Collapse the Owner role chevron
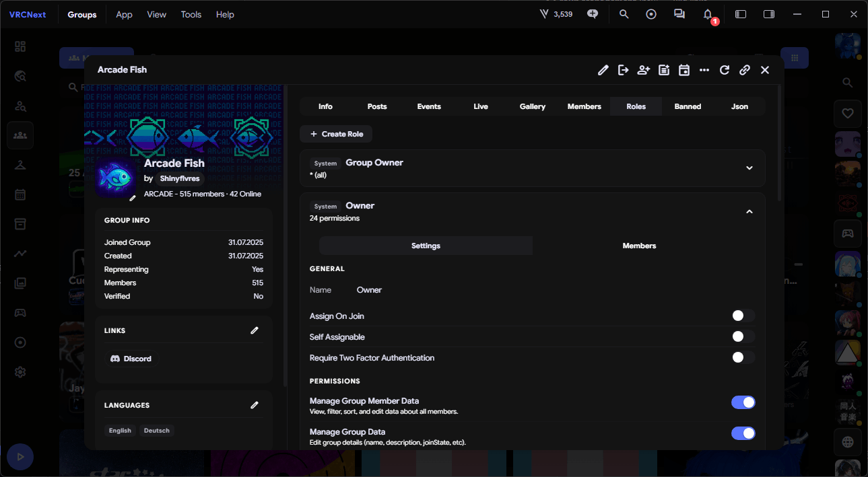This screenshot has height=477, width=868. (x=749, y=211)
